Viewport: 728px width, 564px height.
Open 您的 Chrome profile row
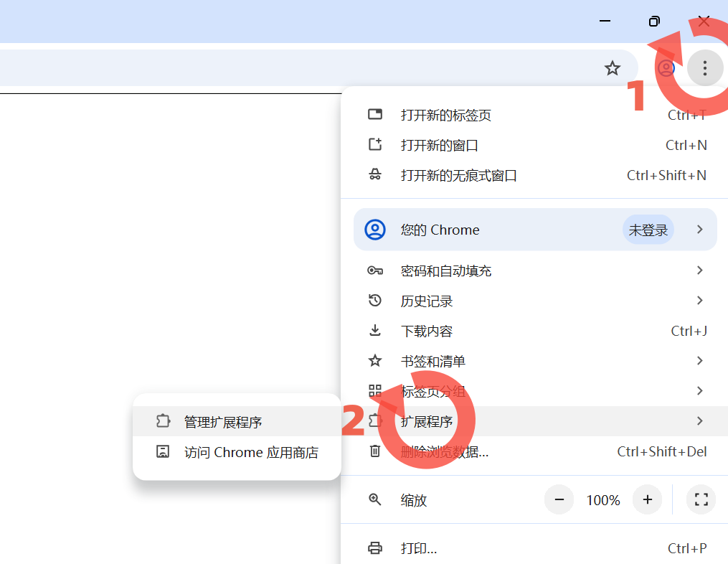pyautogui.click(x=535, y=230)
